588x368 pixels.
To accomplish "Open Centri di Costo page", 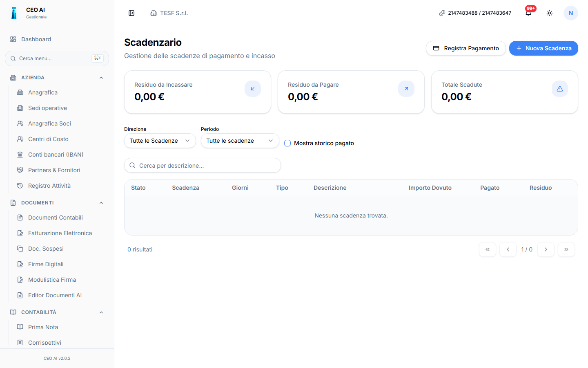I will 60,139.
